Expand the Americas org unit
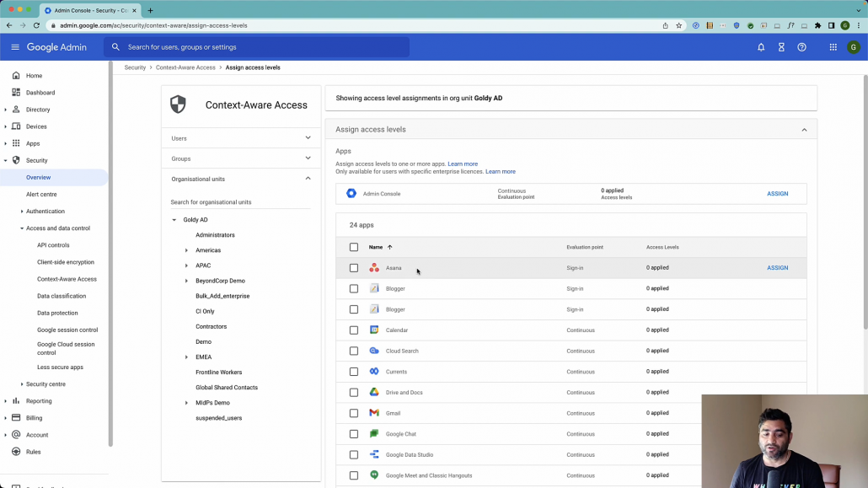Screen dimensions: 868x488 click(186, 250)
